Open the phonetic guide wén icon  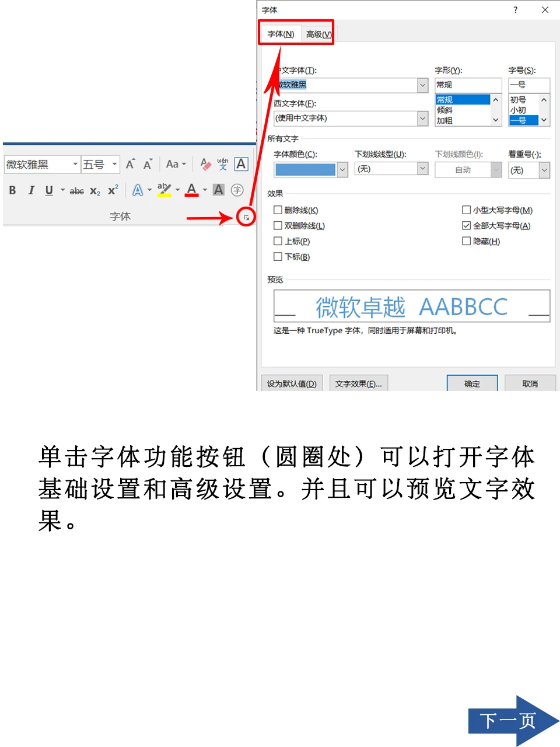point(223,164)
